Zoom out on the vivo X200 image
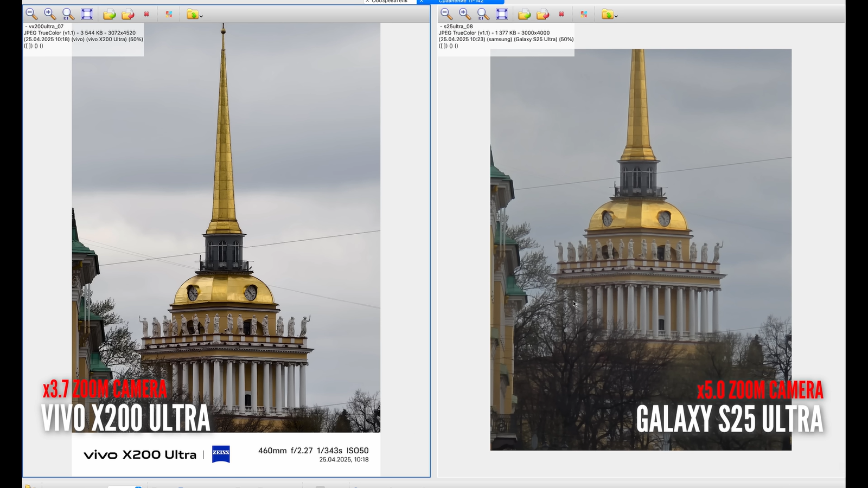 click(31, 14)
